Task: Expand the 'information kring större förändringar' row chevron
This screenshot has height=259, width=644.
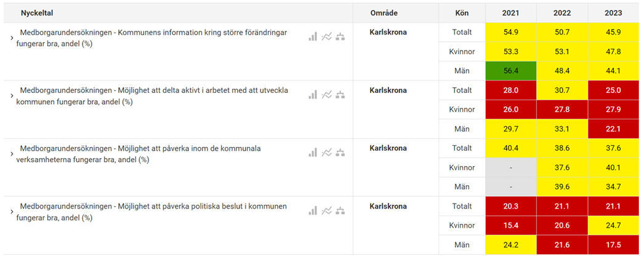Action: tap(12, 38)
